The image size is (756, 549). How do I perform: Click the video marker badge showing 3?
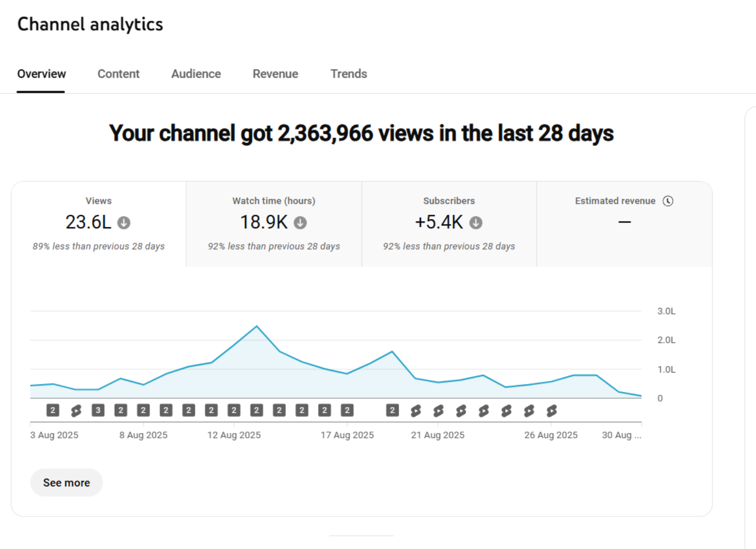click(98, 410)
